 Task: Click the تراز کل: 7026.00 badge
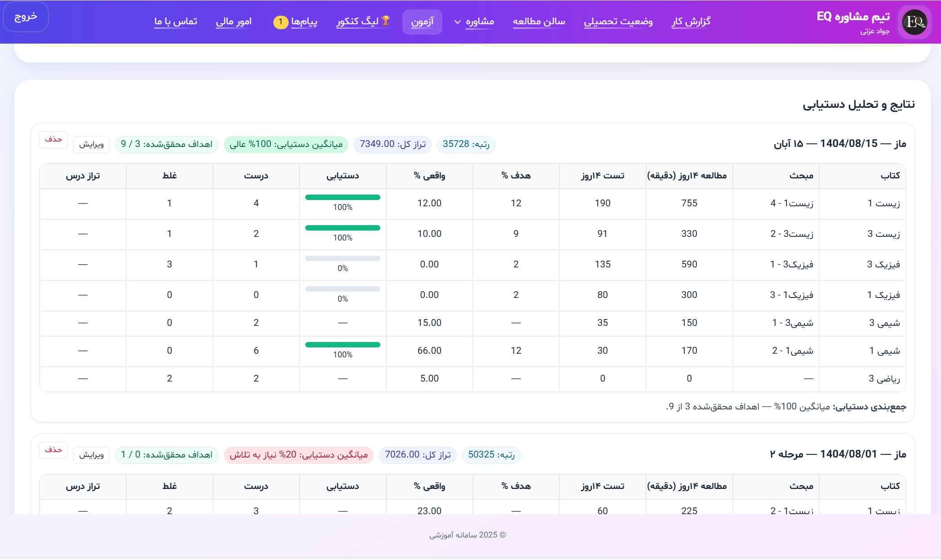pyautogui.click(x=418, y=455)
